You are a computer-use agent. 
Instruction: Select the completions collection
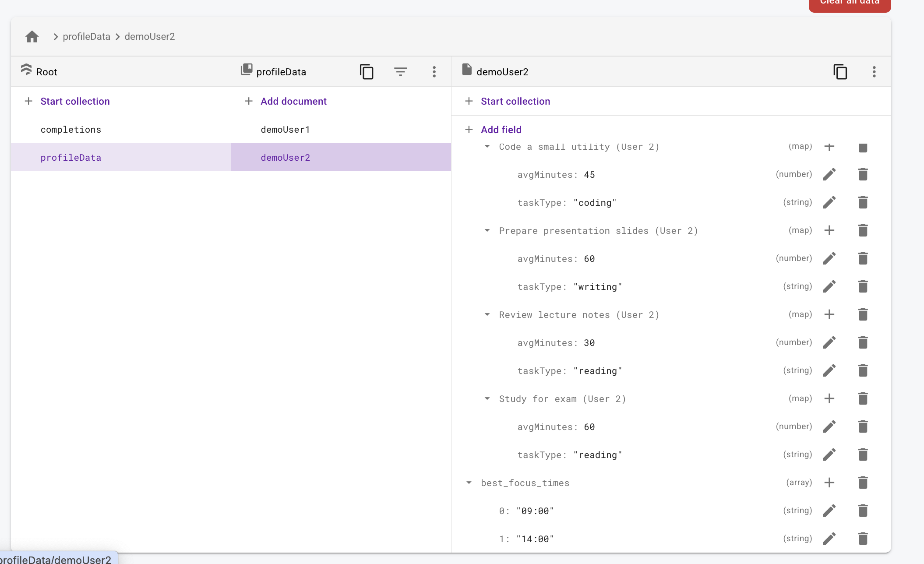click(71, 130)
